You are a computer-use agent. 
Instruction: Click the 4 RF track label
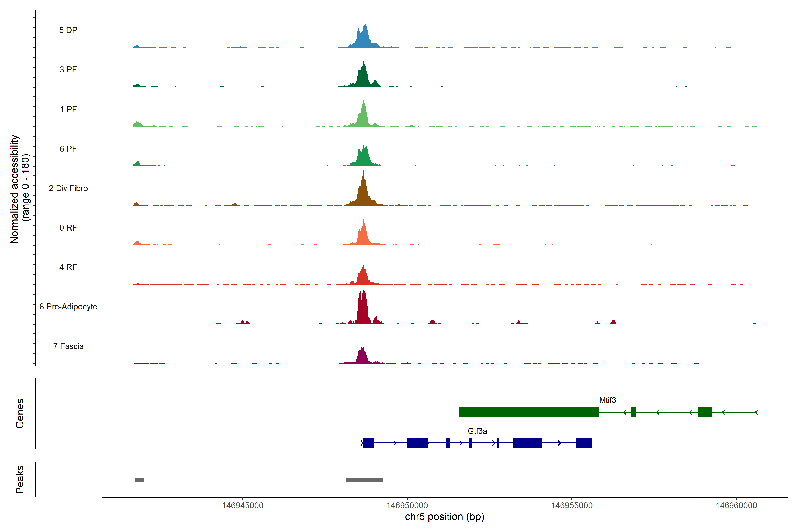68,267
